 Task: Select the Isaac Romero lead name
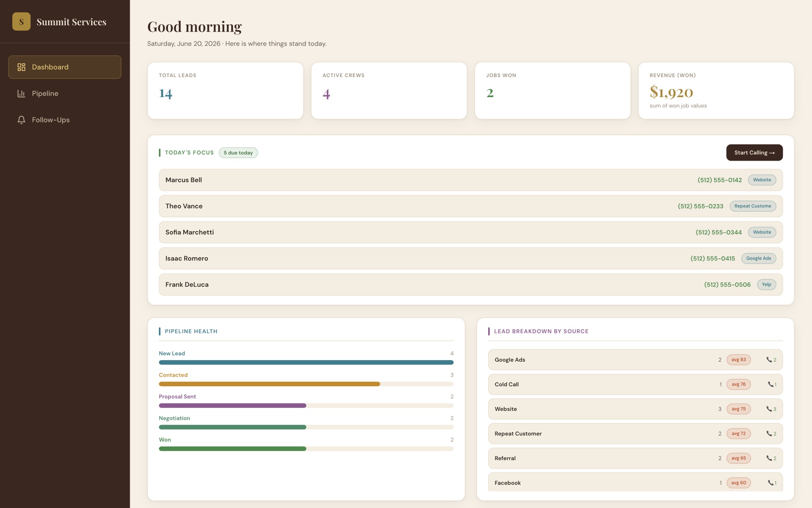tap(187, 259)
